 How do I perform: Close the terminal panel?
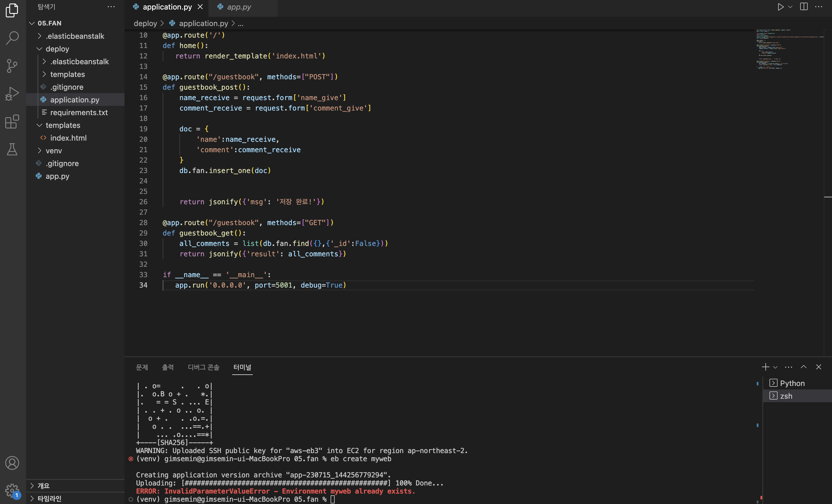point(818,367)
